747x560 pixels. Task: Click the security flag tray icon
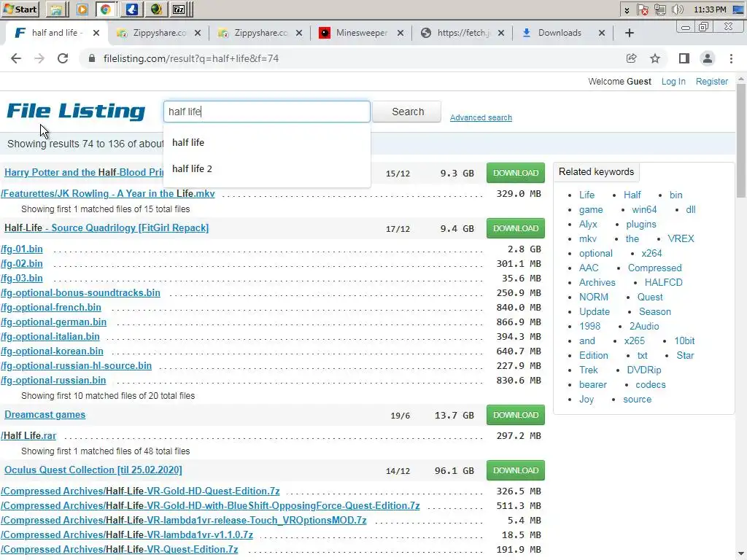[x=643, y=9]
